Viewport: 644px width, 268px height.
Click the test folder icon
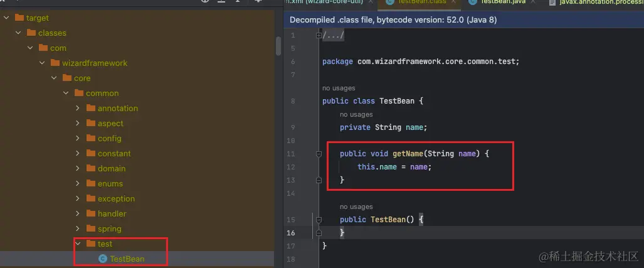(x=91, y=244)
